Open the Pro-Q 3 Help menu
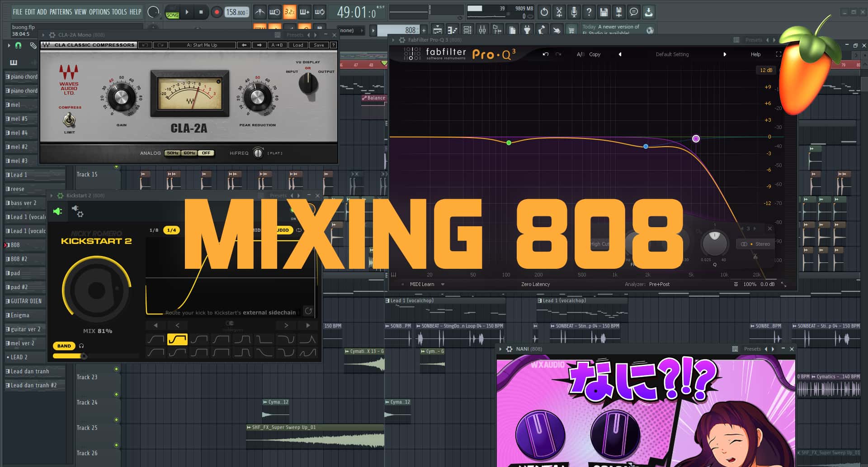 tap(755, 54)
